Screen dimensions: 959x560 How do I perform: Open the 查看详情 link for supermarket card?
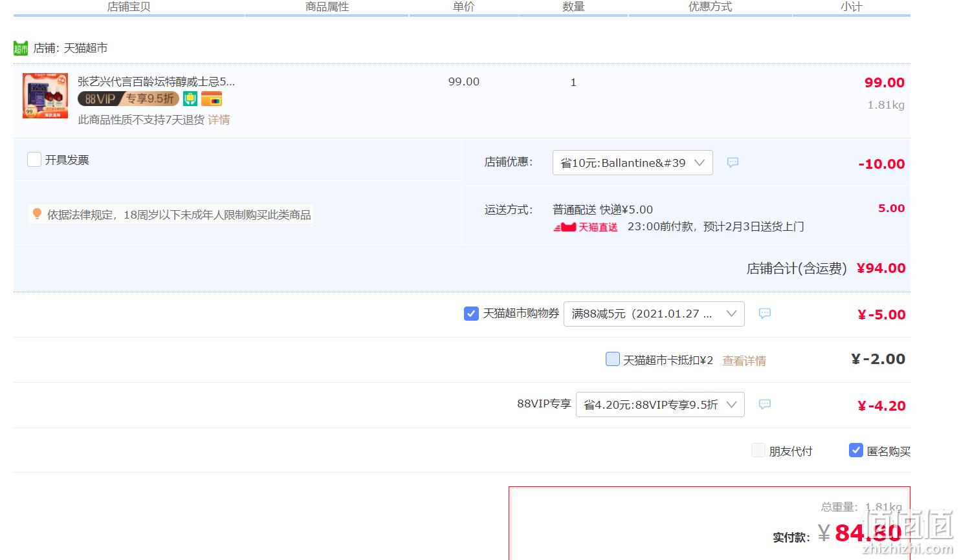tap(744, 361)
